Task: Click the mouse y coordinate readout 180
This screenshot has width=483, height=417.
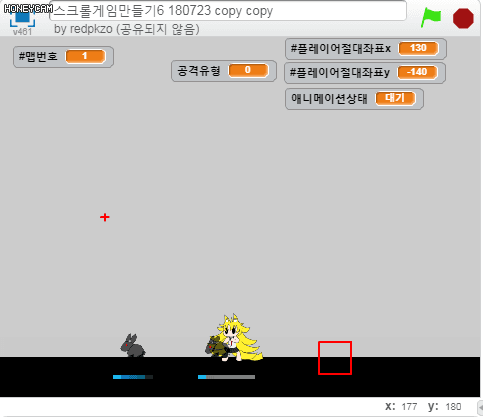Action: click(453, 407)
